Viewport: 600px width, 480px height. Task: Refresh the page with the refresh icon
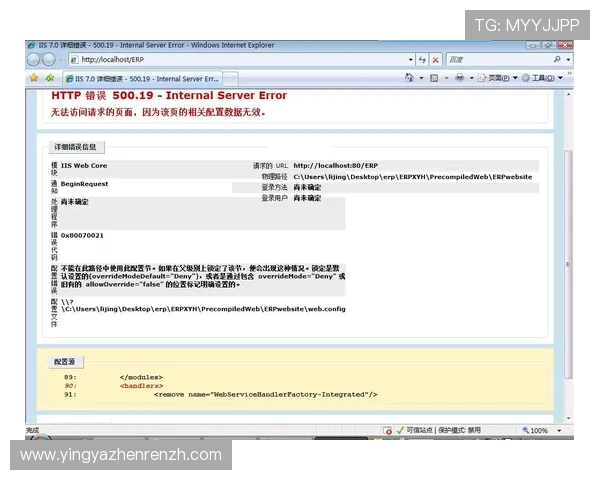pos(422,59)
